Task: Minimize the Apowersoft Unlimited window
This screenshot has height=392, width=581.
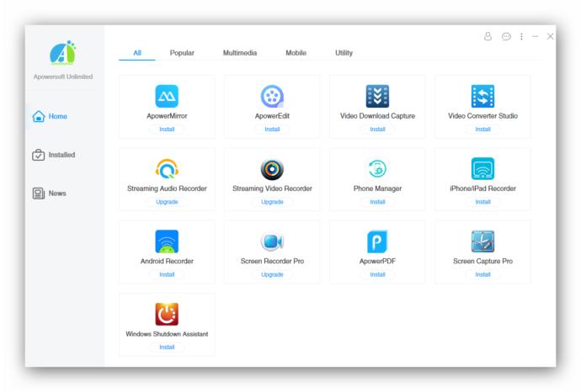Action: [x=535, y=36]
